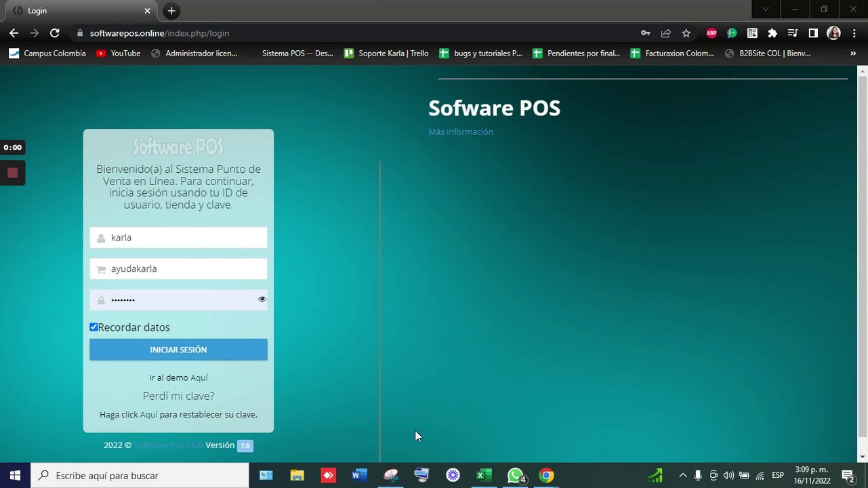Open the volume control in system tray
868x488 pixels.
(728, 476)
